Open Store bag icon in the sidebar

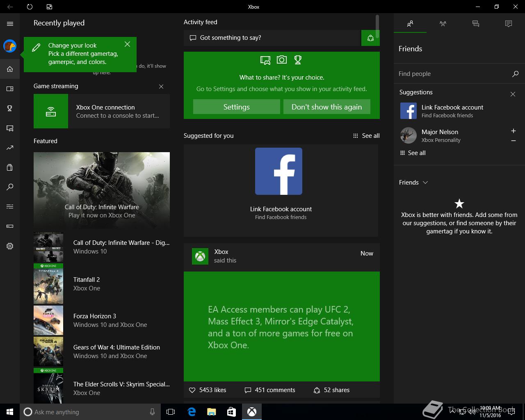(x=10, y=167)
